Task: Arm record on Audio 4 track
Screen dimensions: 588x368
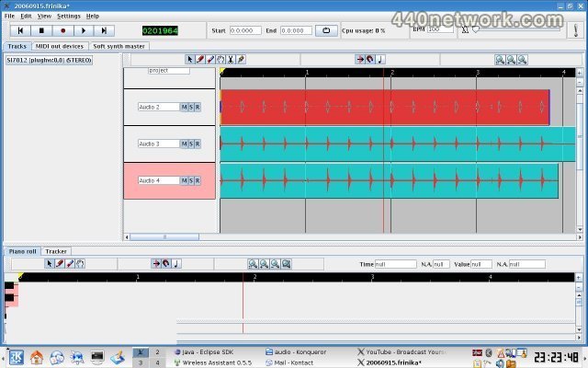Action: tap(198, 180)
